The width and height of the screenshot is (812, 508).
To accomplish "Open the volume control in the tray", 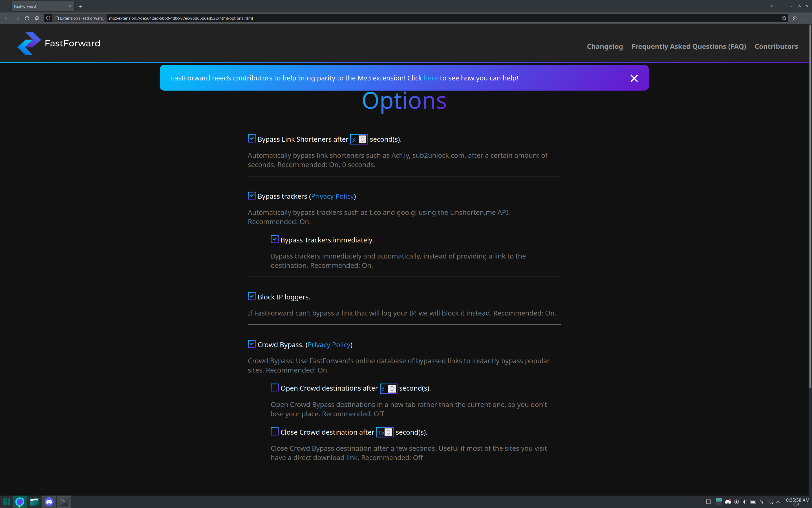I will 745,502.
